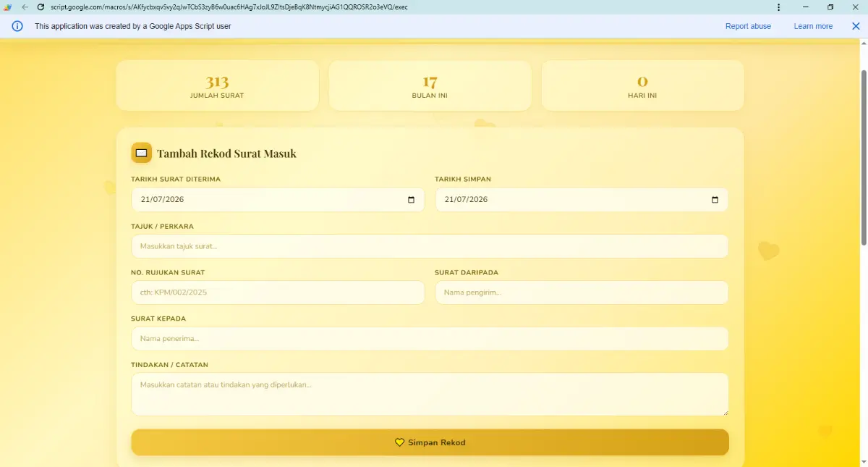
Task: Click the Tambah Rekod envelope icon
Action: coord(141,153)
